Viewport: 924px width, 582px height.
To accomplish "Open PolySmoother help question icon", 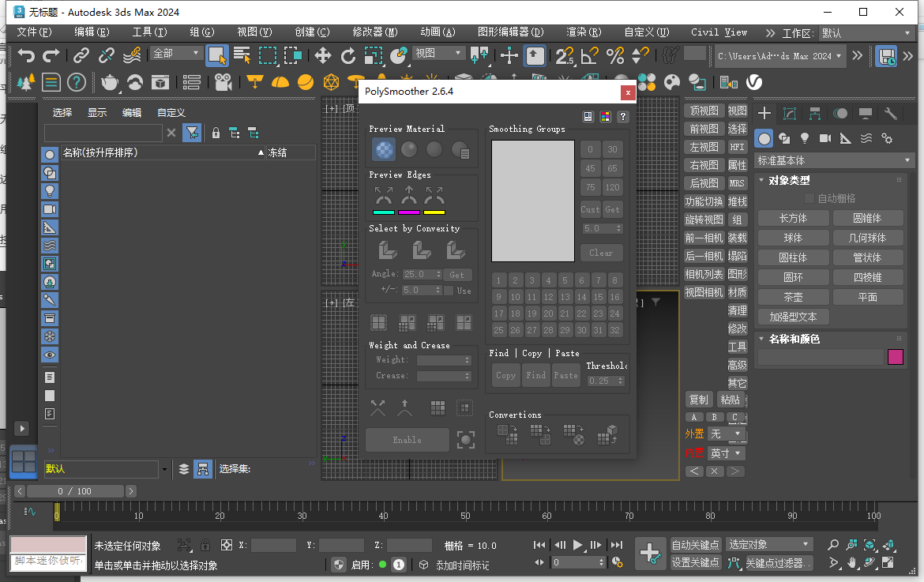I will (x=623, y=117).
